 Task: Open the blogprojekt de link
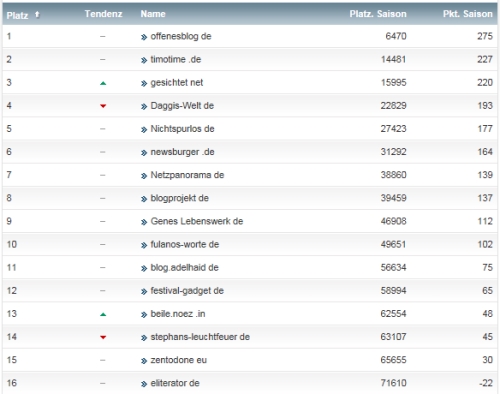(x=180, y=198)
